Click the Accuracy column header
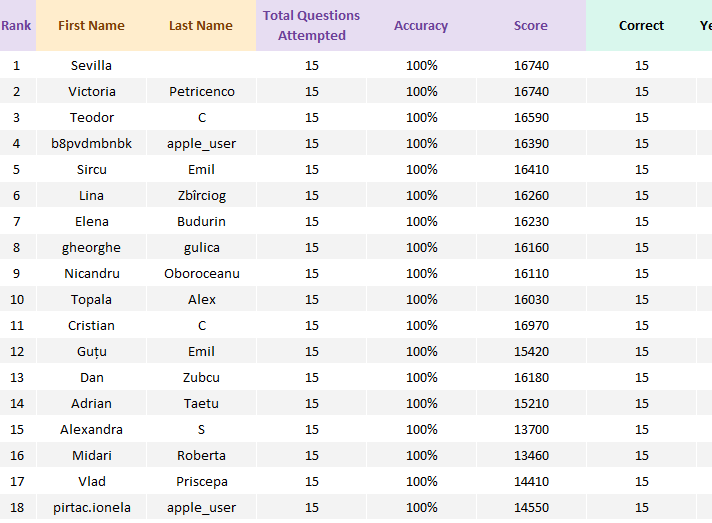Image resolution: width=712 pixels, height=523 pixels. point(421,26)
